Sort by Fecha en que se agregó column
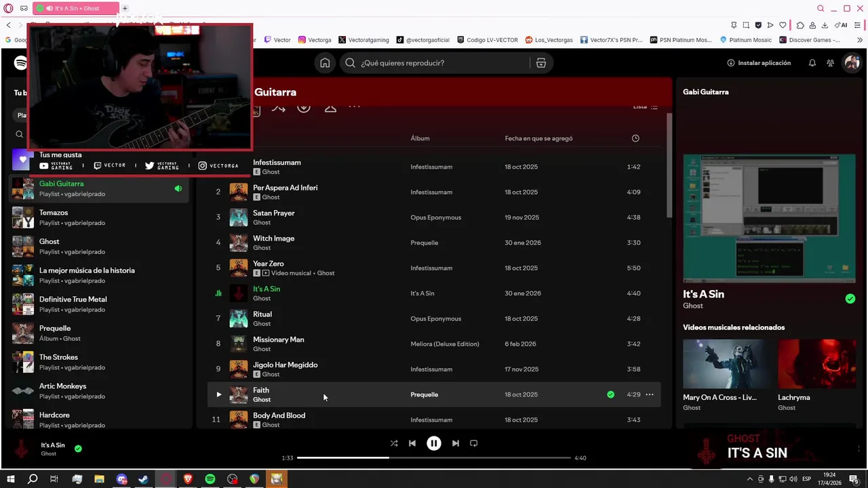Image resolution: width=868 pixels, height=488 pixels. [538, 138]
